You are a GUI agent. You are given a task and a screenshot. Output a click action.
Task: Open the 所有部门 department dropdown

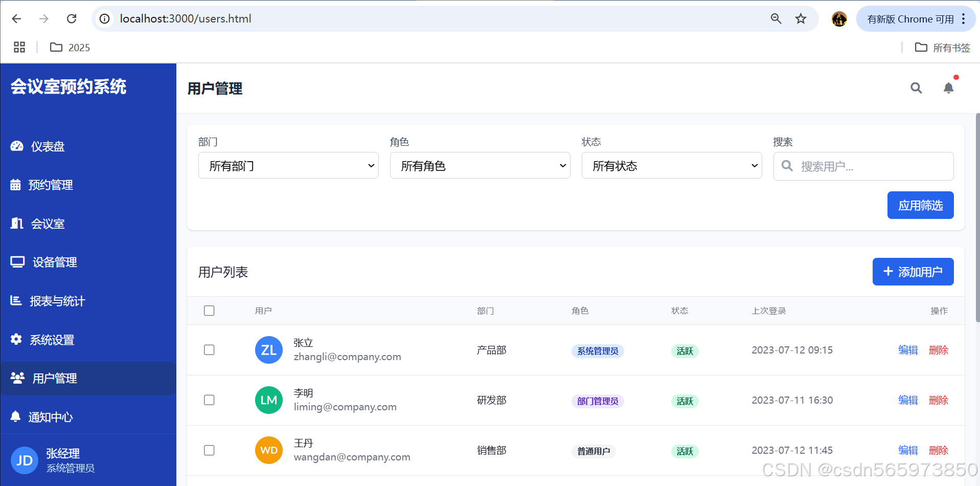coord(288,165)
